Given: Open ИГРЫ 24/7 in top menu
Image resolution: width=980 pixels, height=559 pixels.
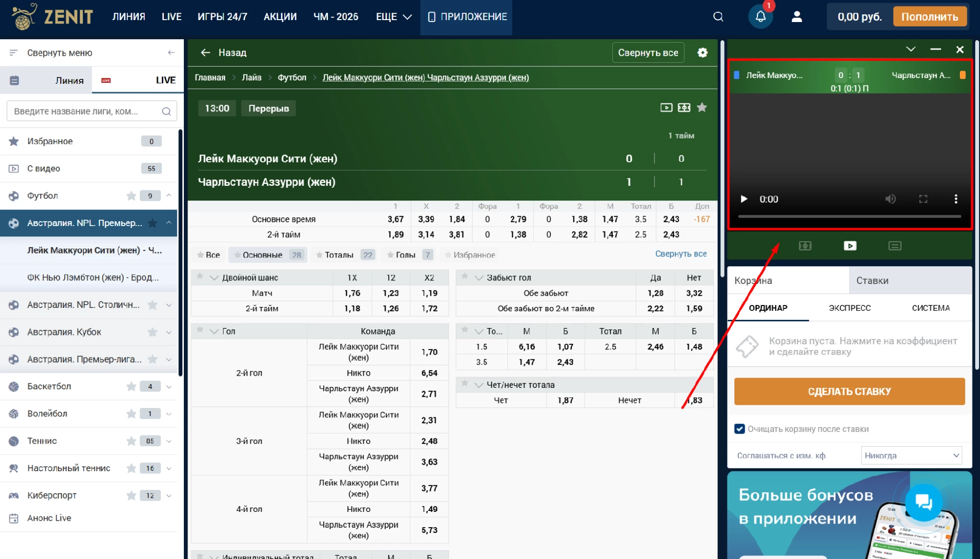Looking at the screenshot, I should tap(223, 17).
